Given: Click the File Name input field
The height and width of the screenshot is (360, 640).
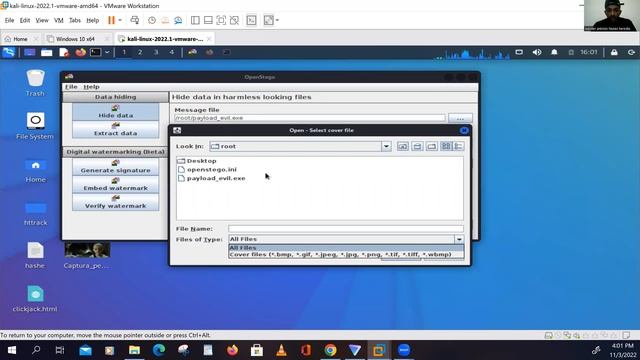Looking at the screenshot, I should pyautogui.click(x=346, y=229).
